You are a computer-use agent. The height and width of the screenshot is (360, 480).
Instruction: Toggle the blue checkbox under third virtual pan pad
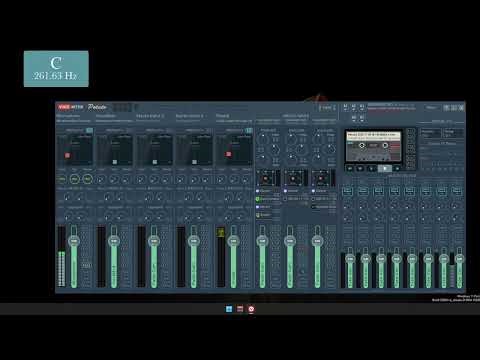click(x=313, y=191)
